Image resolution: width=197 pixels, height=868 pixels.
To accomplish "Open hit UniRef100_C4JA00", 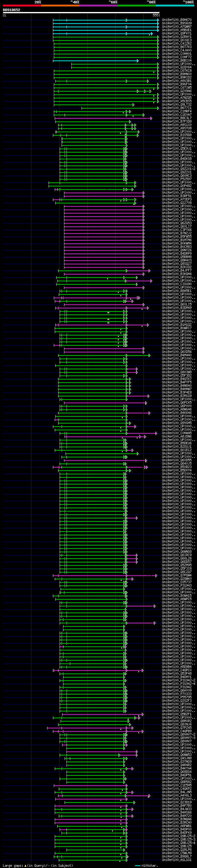I will coord(177,50).
